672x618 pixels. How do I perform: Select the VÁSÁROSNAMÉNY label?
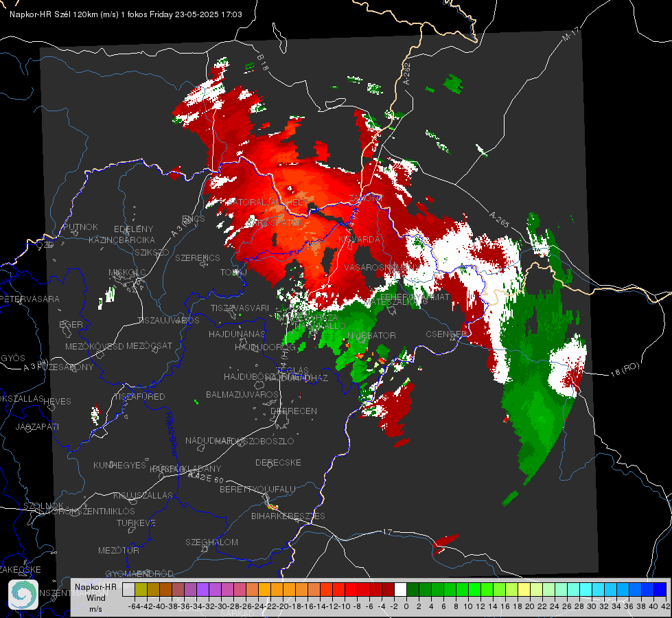click(382, 267)
